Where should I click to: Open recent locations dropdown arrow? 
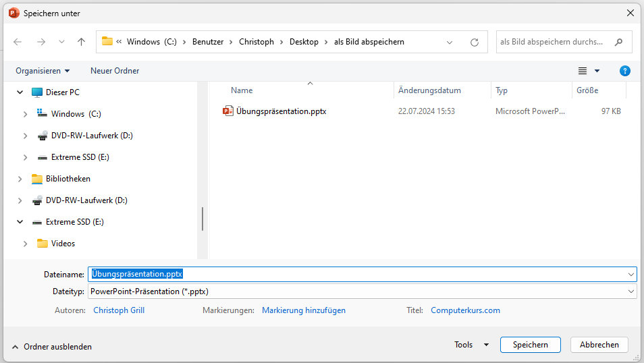pos(61,42)
